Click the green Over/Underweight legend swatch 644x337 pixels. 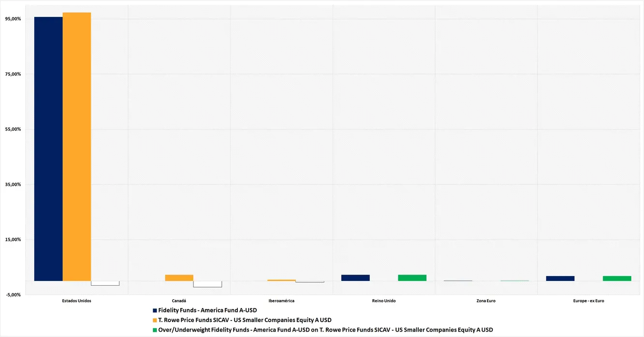click(155, 330)
